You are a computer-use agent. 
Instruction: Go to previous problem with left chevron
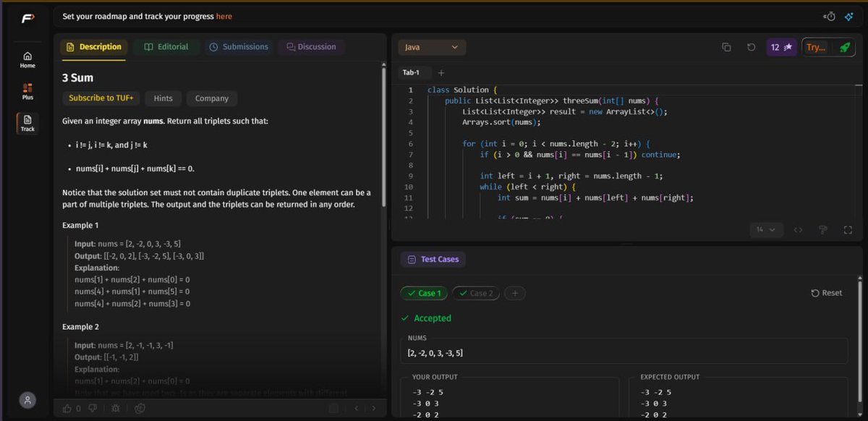[356, 408]
